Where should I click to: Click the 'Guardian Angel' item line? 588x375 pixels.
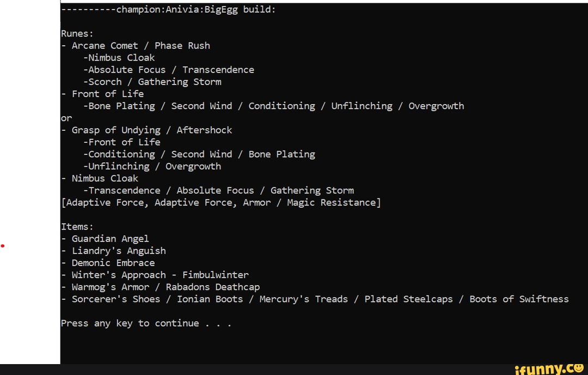click(x=110, y=239)
